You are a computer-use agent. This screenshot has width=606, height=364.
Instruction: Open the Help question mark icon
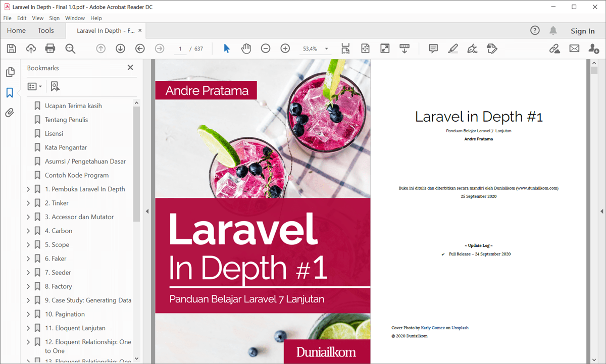535,30
